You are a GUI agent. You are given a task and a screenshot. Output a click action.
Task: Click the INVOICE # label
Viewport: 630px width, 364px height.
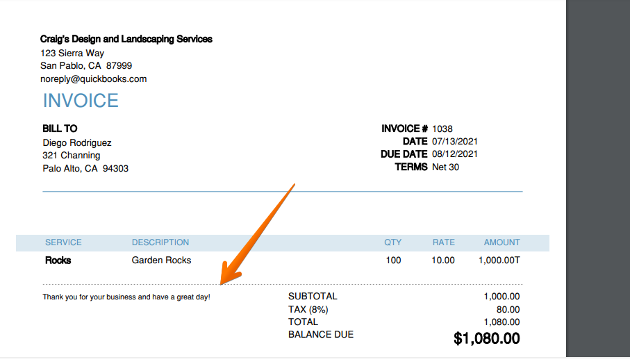tap(404, 129)
